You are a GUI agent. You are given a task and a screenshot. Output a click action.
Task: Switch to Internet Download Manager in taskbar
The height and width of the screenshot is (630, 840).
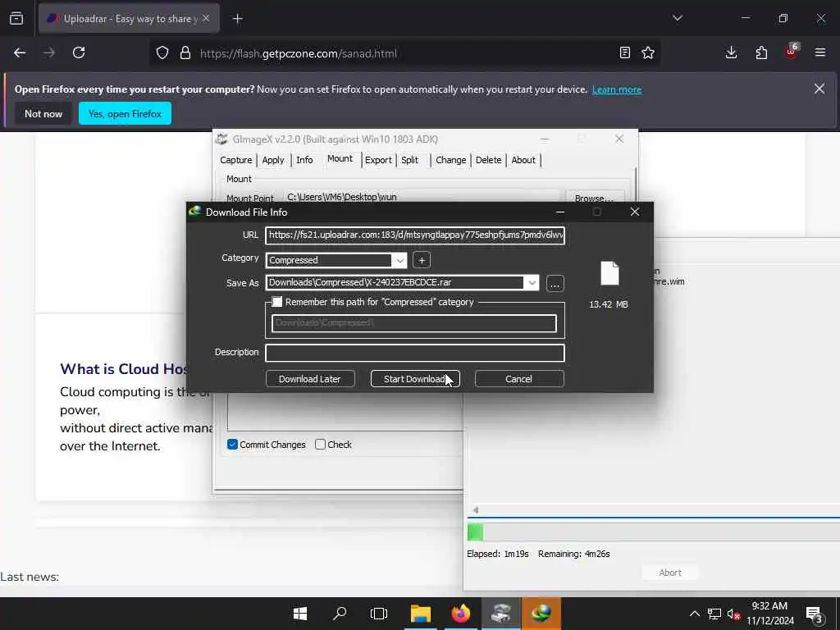541,614
